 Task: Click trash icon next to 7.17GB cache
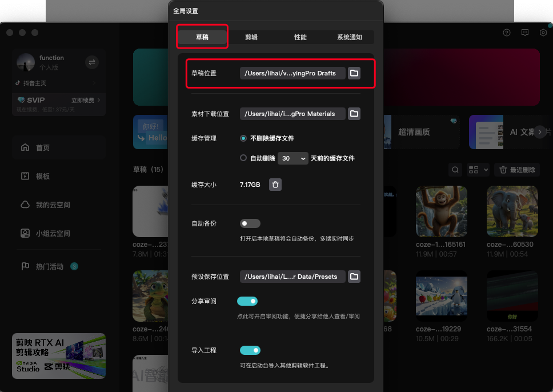click(275, 185)
